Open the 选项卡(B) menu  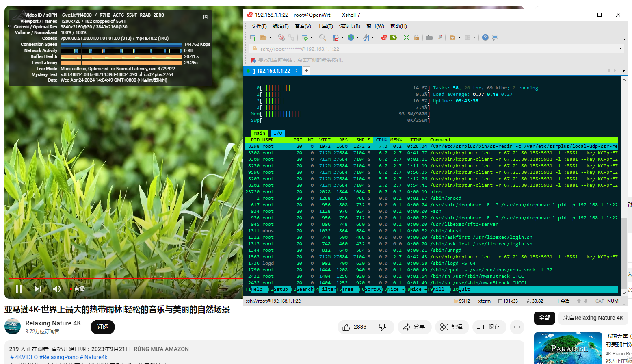click(x=349, y=26)
